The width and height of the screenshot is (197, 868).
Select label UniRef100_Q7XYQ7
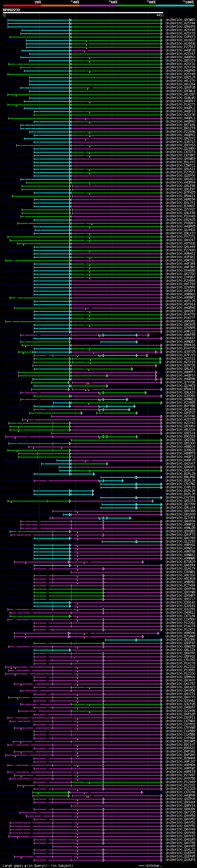point(180,210)
